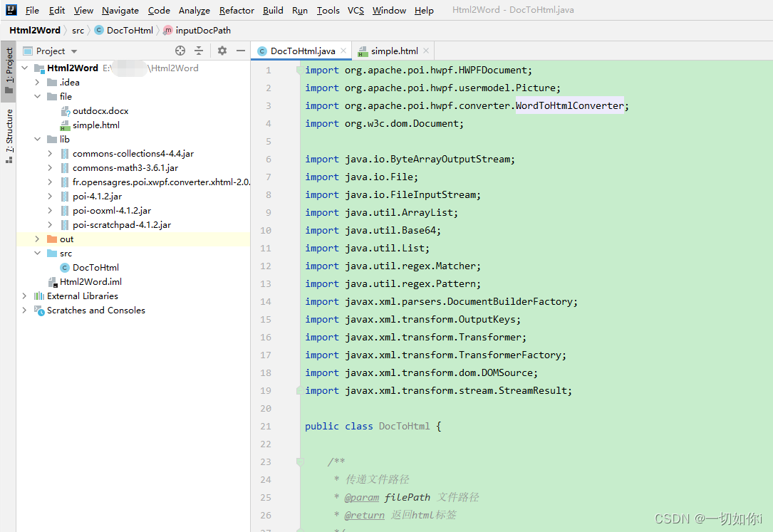The height and width of the screenshot is (532, 773).
Task: Click line number 10 in the editor gutter
Action: [265, 230]
